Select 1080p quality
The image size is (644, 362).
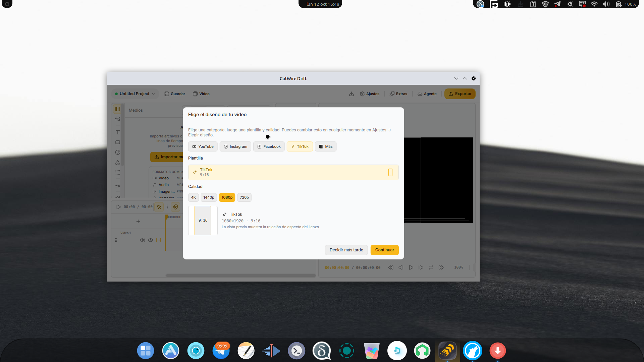coord(227,197)
